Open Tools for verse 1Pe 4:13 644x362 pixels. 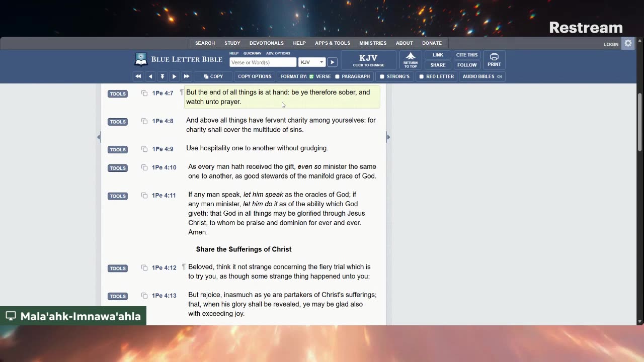pyautogui.click(x=118, y=296)
